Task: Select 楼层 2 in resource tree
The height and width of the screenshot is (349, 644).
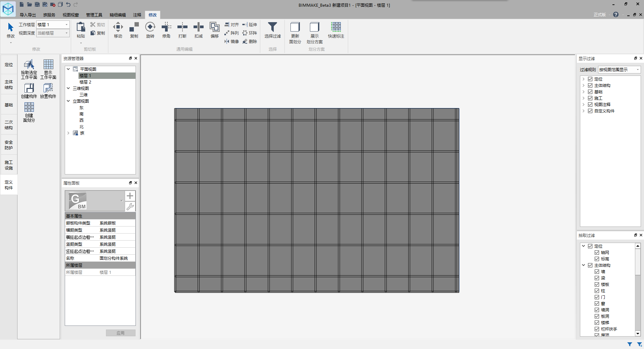Action: [x=85, y=82]
